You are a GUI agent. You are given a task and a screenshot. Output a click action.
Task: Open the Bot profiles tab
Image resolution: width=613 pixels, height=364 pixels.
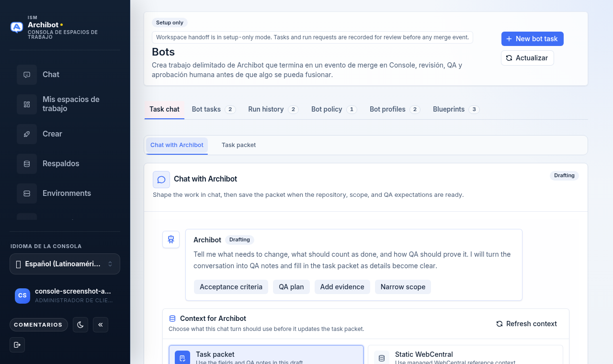coord(395,109)
